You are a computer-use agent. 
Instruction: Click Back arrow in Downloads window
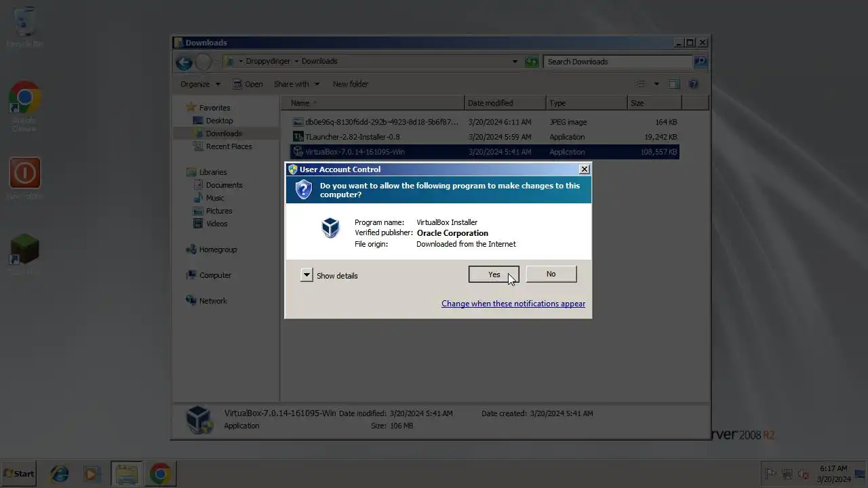184,62
